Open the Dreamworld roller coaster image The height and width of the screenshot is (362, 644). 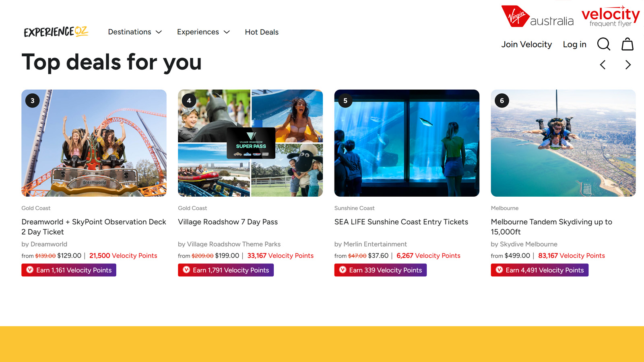point(94,143)
